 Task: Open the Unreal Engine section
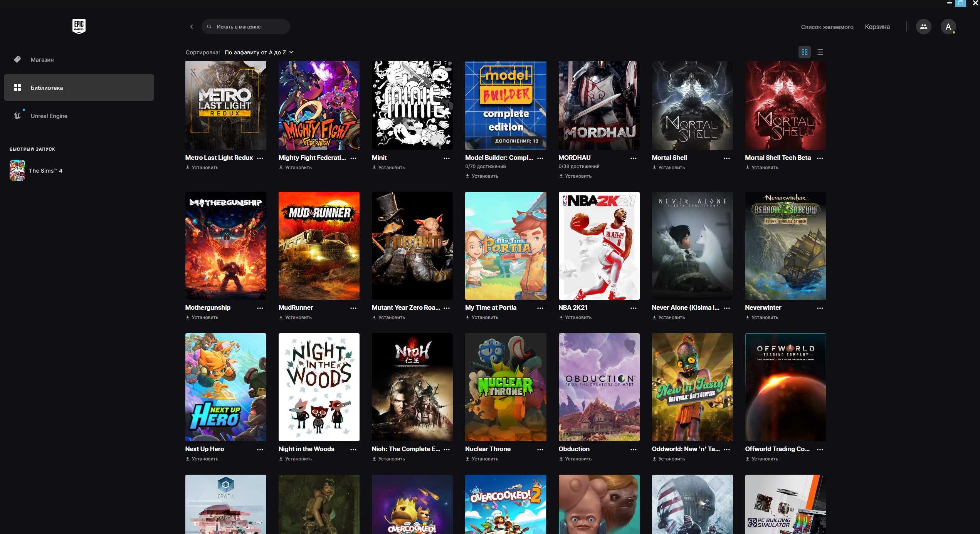(x=79, y=116)
